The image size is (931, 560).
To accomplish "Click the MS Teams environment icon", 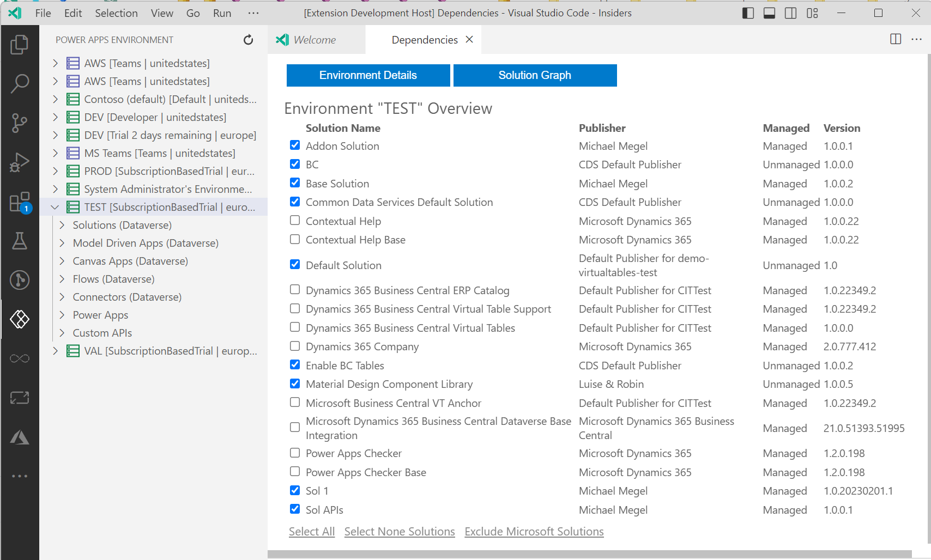I will (73, 153).
